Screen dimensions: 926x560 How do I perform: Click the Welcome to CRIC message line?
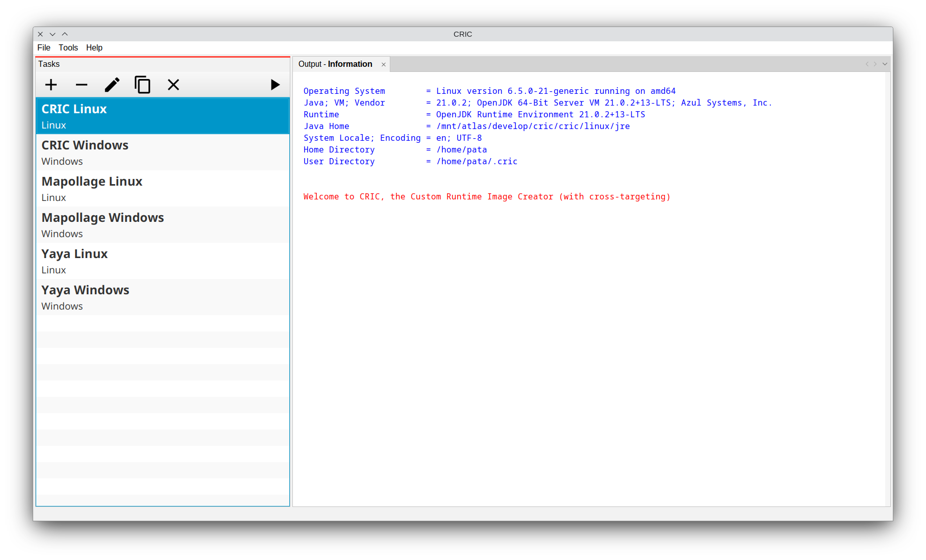coord(487,197)
